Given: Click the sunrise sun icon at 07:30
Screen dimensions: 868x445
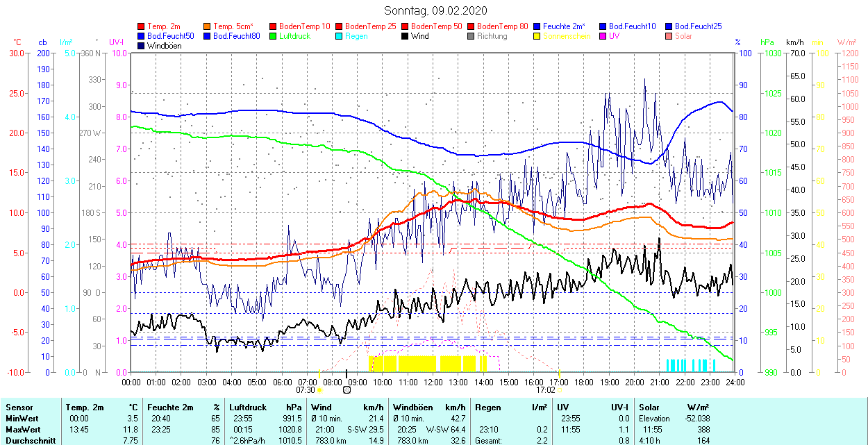Looking at the screenshot, I should [319, 390].
